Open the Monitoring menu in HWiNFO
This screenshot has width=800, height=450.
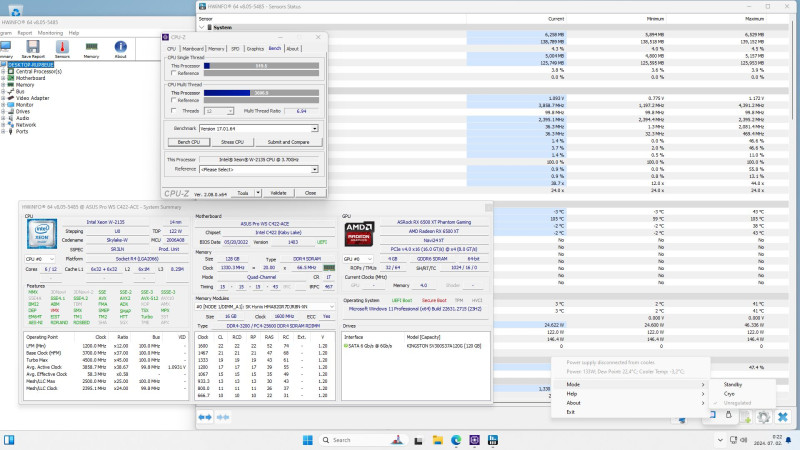[x=50, y=33]
